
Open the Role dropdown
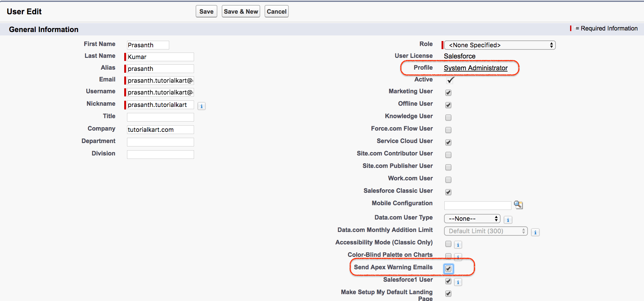click(x=500, y=45)
